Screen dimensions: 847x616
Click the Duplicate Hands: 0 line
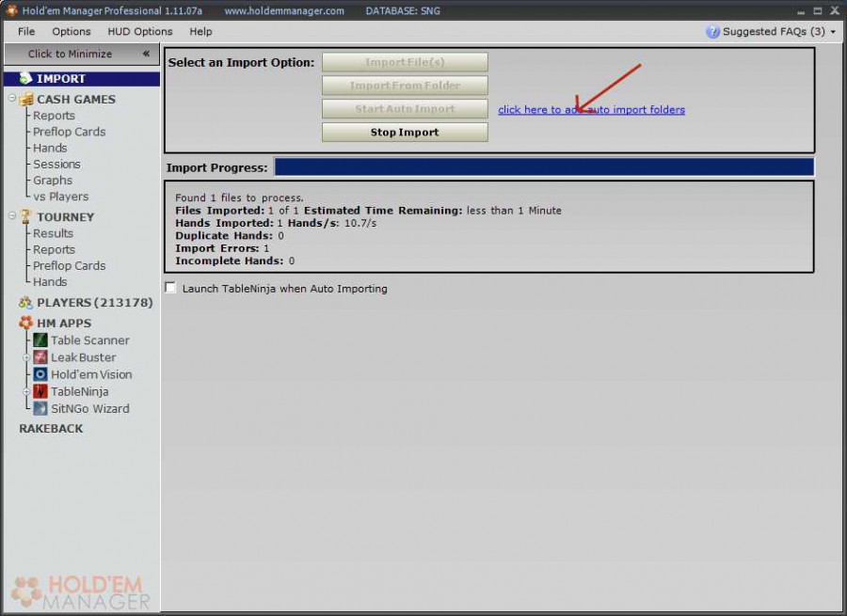pyautogui.click(x=229, y=235)
